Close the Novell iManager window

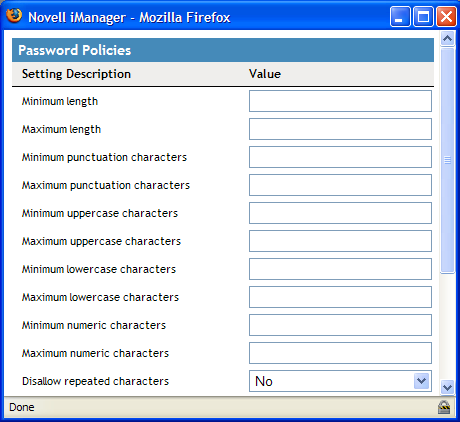446,16
